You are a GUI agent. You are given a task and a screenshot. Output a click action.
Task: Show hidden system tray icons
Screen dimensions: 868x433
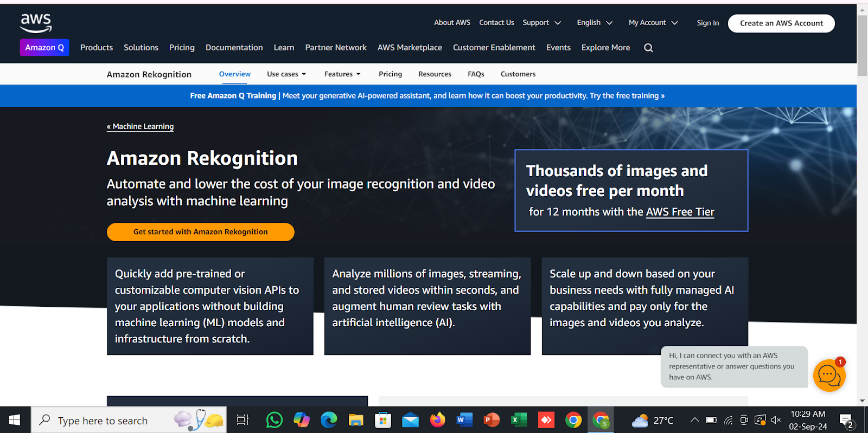pos(694,420)
